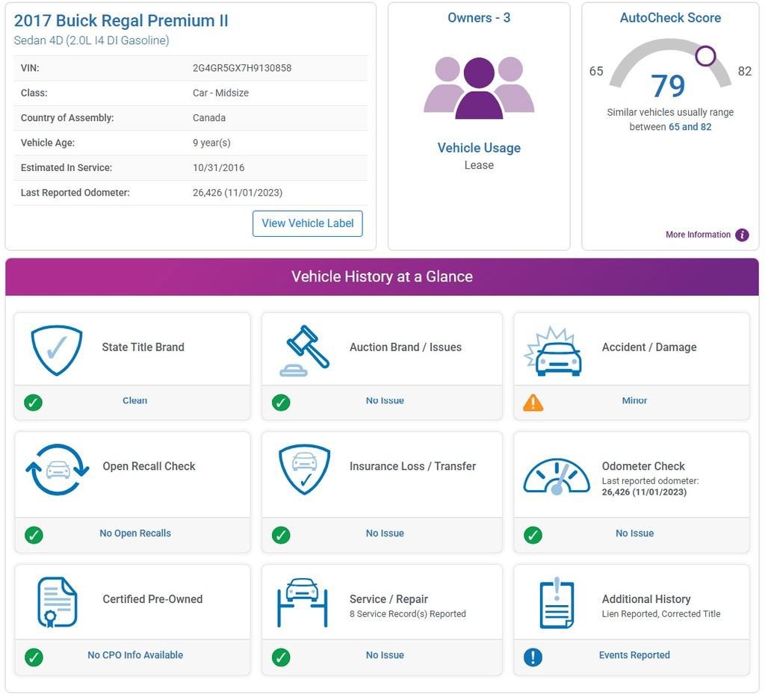Image resolution: width=765 pixels, height=700 pixels.
Task: Open More Information info icon
Action: tap(742, 235)
